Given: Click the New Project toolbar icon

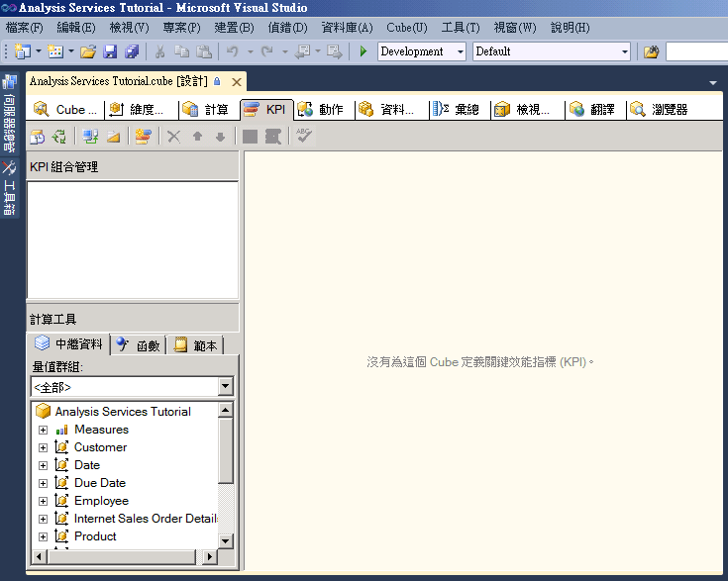Looking at the screenshot, I should click(22, 51).
